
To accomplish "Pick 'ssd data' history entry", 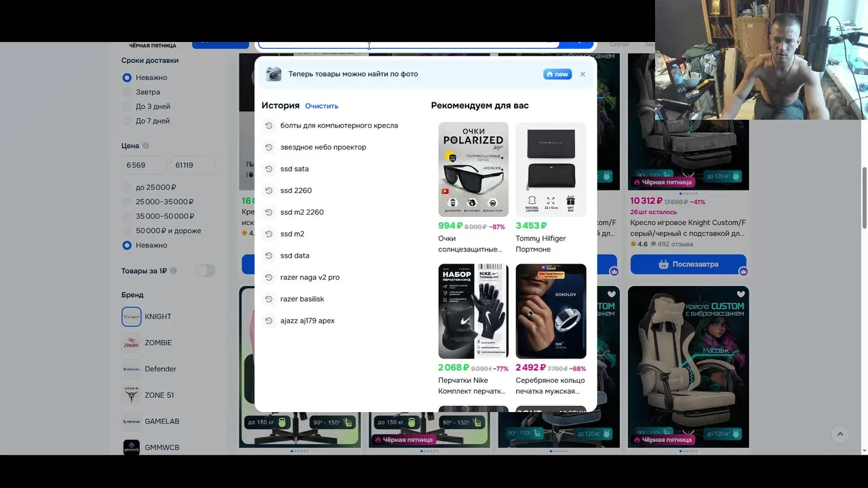I will (295, 256).
